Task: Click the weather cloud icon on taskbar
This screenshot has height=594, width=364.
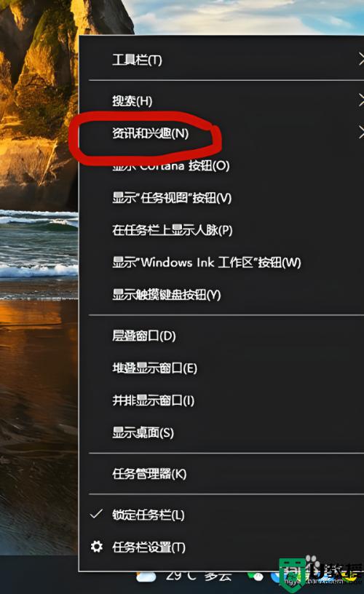Action: (x=146, y=577)
